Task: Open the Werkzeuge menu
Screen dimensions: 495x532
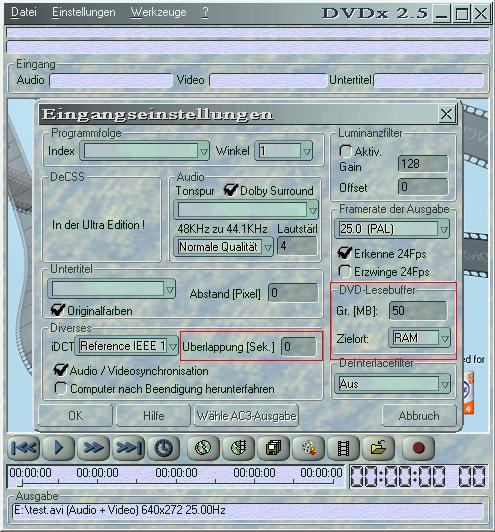Action: pos(158,12)
